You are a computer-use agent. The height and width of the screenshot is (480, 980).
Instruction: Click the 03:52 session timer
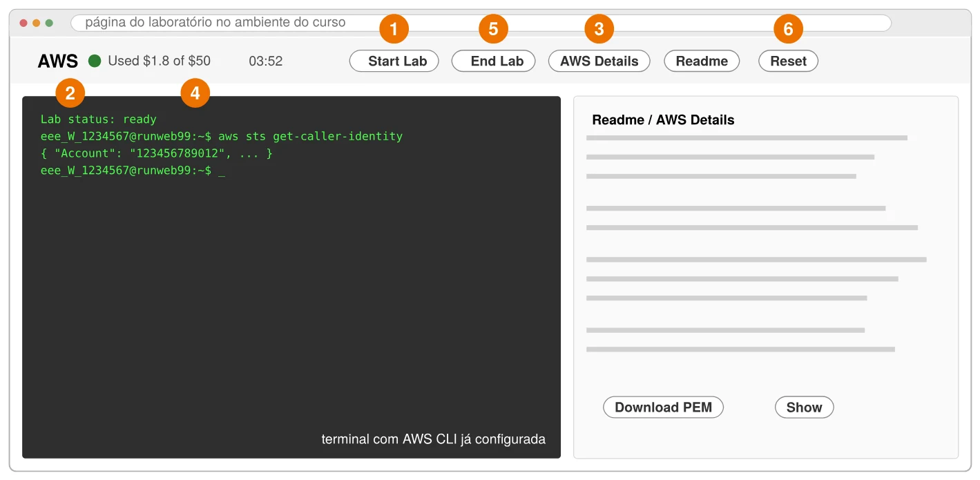pos(266,61)
